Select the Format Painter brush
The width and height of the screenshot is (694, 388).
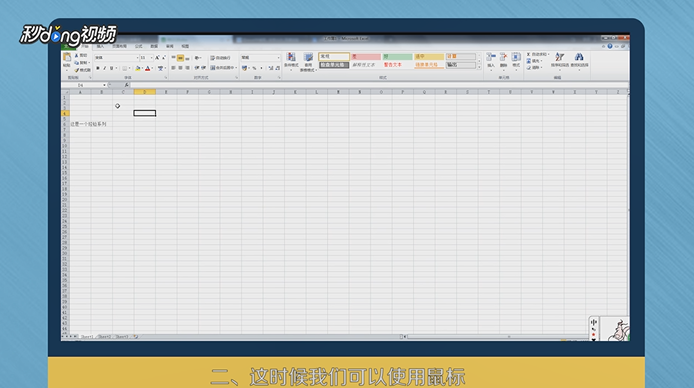click(77, 70)
